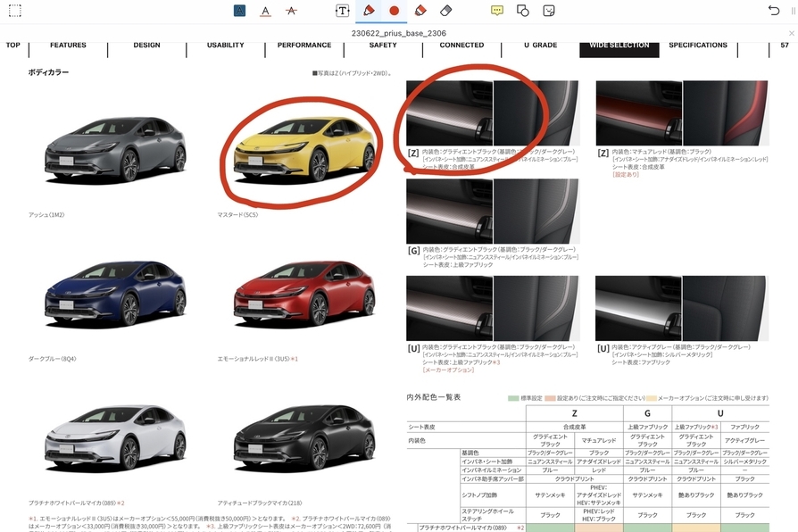Choose the text highlight tool
Image resolution: width=798 pixels, height=532 pixels.
pyautogui.click(x=239, y=11)
